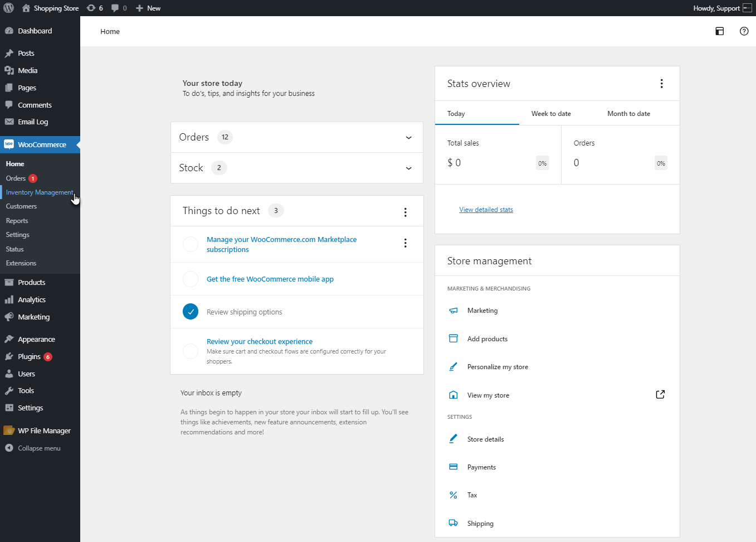756x542 pixels.
Task: Open Review your checkout experience link
Action: (x=260, y=341)
